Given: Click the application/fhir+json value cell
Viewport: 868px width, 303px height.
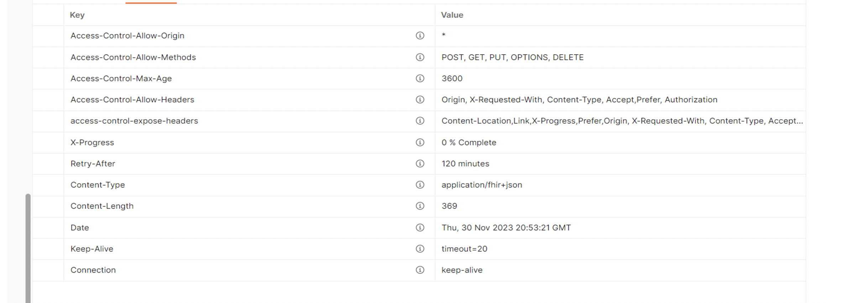Looking at the screenshot, I should coord(620,185).
